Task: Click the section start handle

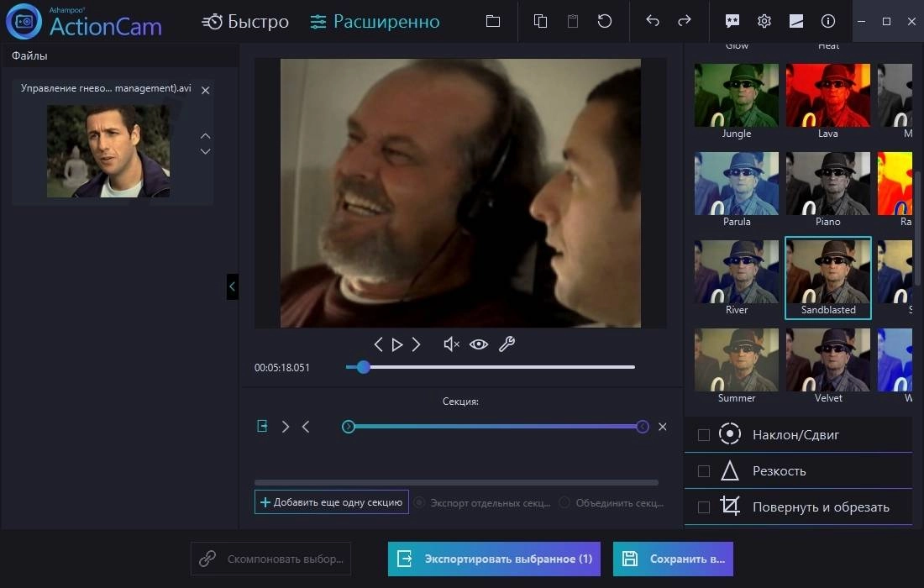Action: [349, 427]
